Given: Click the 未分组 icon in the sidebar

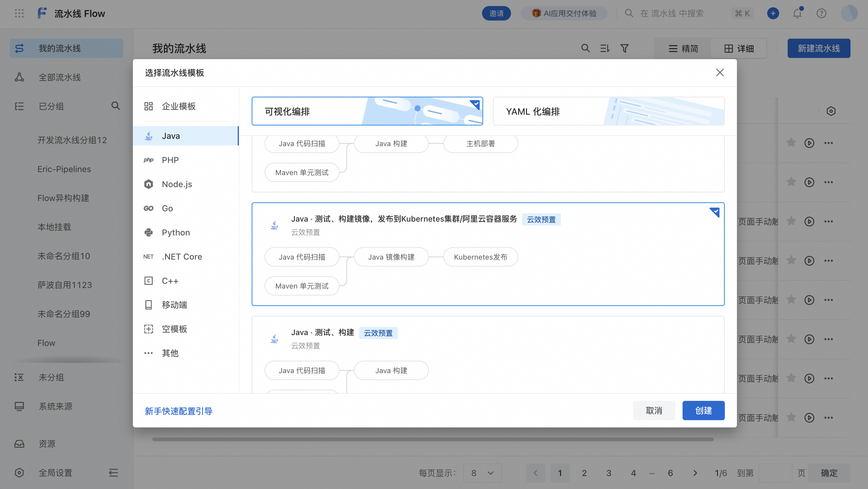Looking at the screenshot, I should click(19, 378).
